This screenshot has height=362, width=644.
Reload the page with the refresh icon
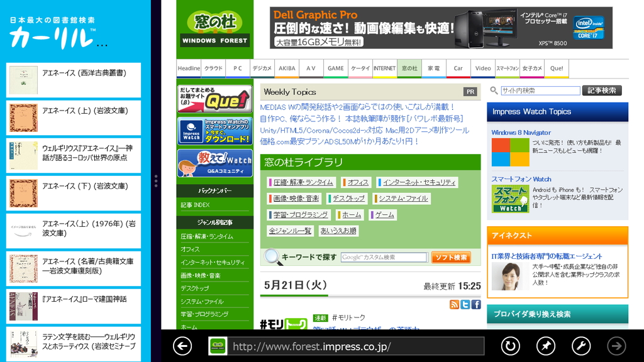point(510,346)
